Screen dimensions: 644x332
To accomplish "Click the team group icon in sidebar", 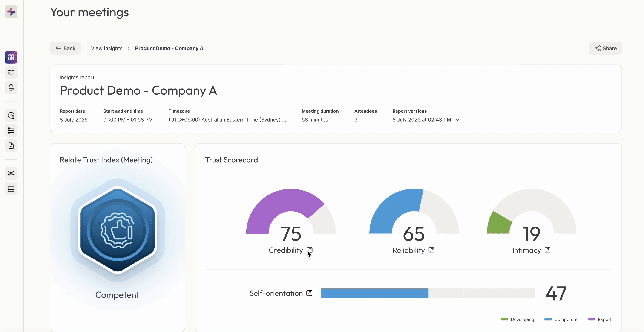I will (x=11, y=72).
